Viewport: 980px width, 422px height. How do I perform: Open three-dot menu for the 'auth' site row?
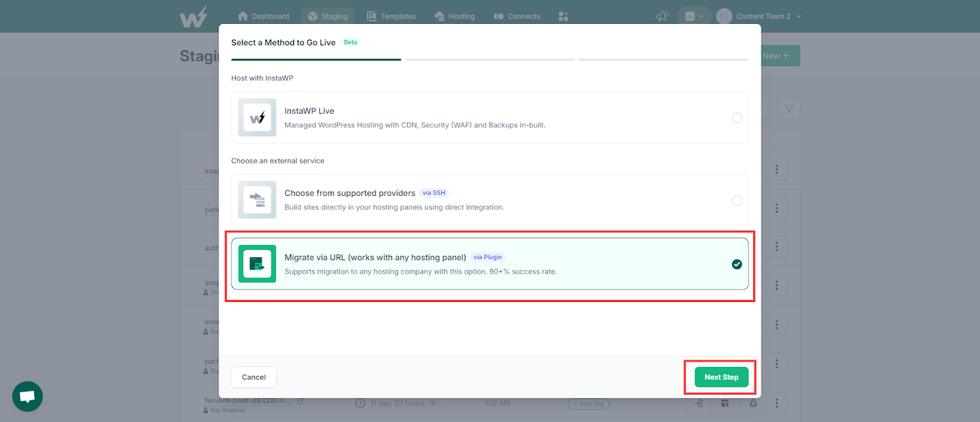(777, 247)
